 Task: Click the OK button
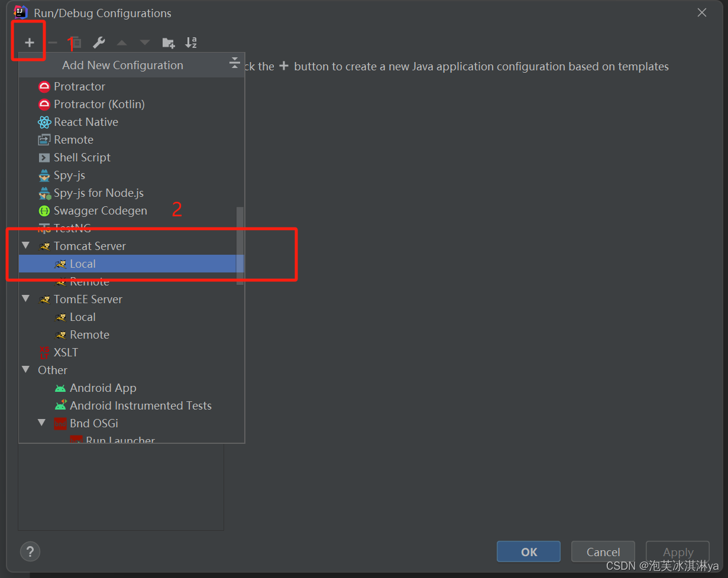529,551
